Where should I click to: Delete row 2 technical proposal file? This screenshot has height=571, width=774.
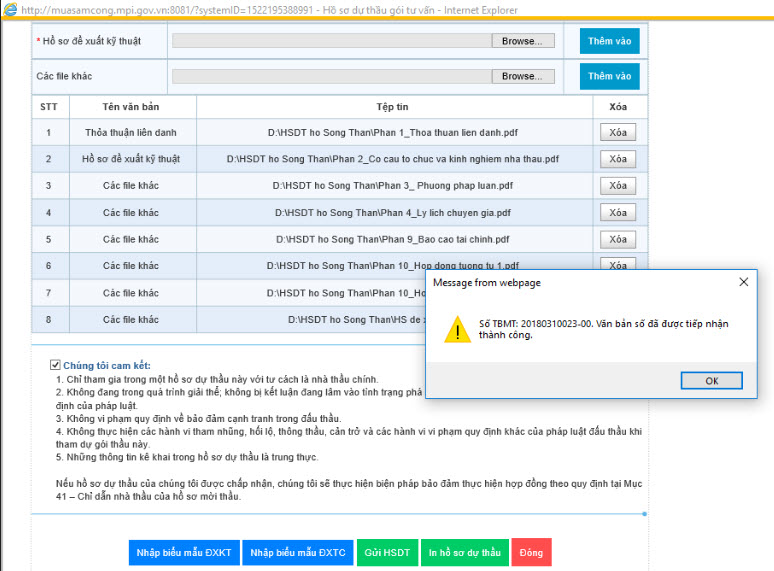tap(617, 159)
